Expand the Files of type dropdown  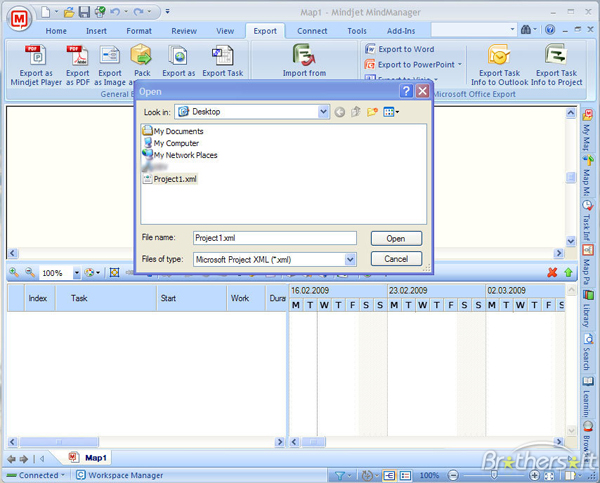[x=350, y=259]
